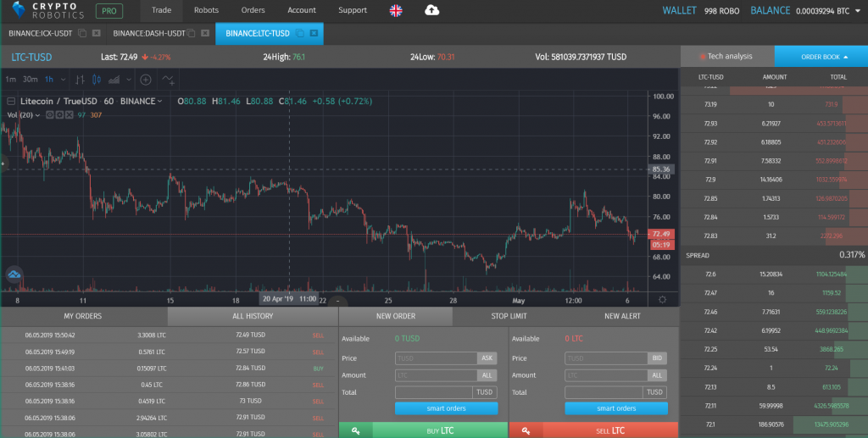The height and width of the screenshot is (438, 868).
Task: Duplicate the BINANCE:ICX-USDT tab
Action: pyautogui.click(x=82, y=33)
